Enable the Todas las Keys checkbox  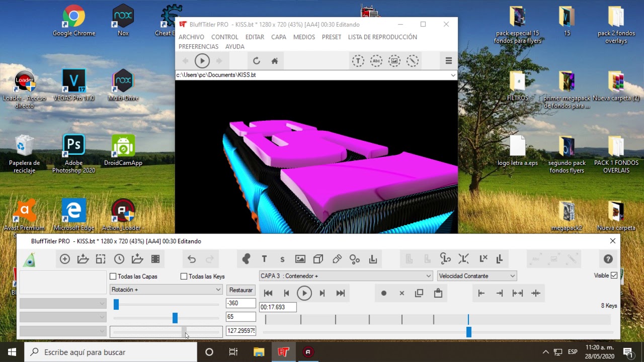(184, 277)
